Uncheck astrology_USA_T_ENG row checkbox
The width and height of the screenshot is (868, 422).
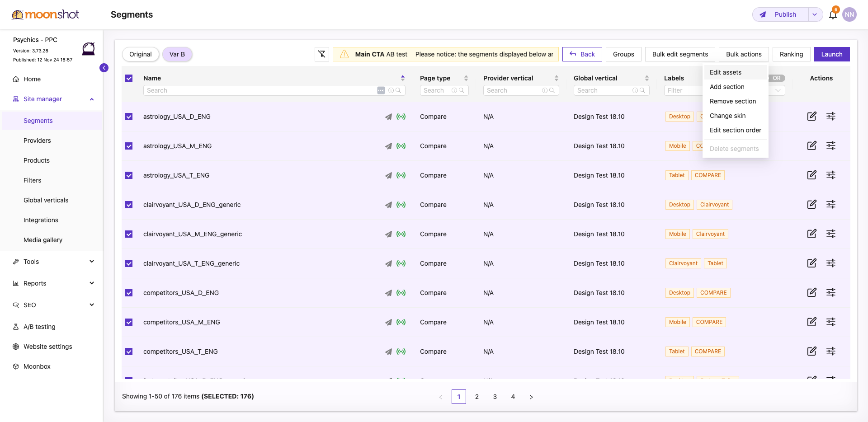[129, 175]
